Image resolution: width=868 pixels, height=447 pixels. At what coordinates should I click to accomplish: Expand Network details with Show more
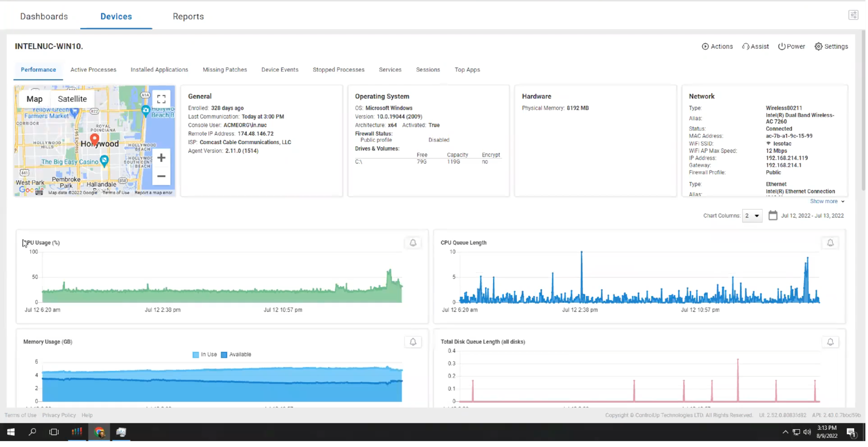click(828, 201)
